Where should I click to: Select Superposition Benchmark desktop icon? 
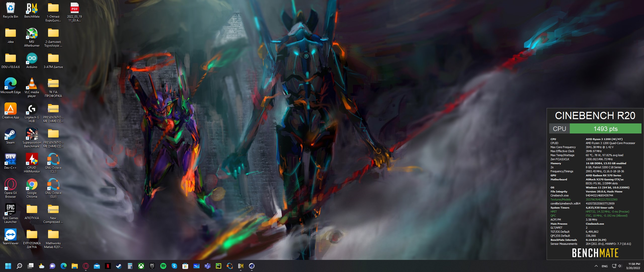32,138
